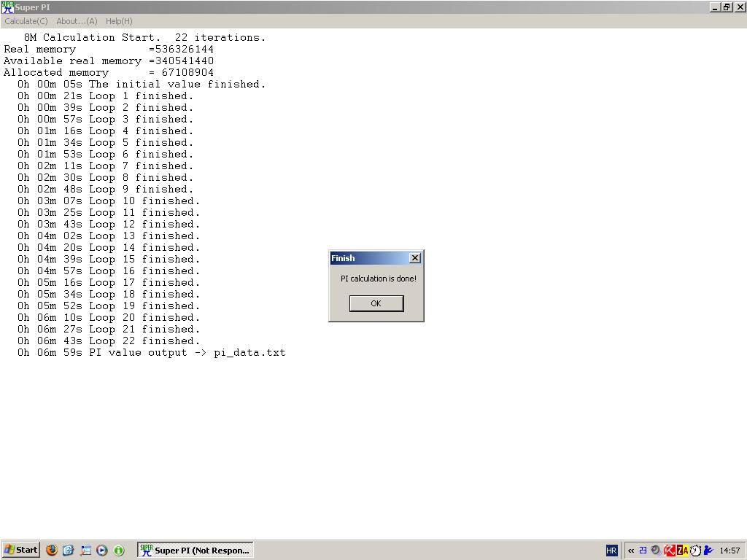Minimize the Super PI window

click(715, 7)
